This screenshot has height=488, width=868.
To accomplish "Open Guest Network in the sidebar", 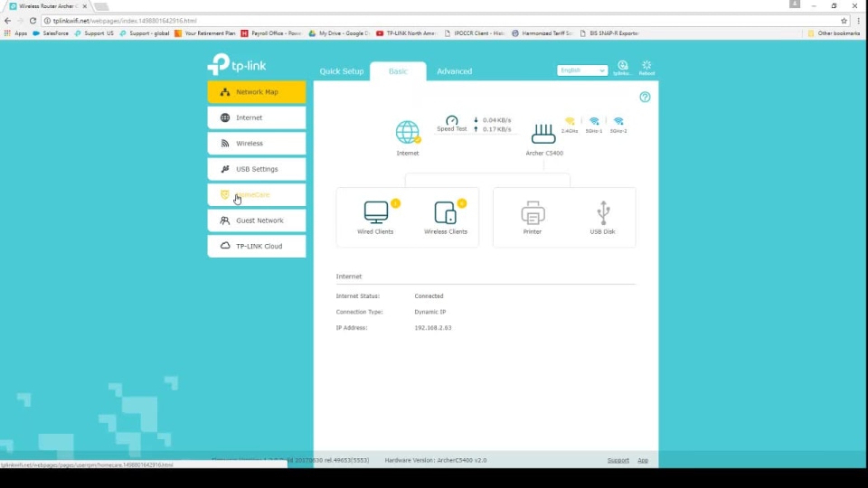I will click(256, 221).
